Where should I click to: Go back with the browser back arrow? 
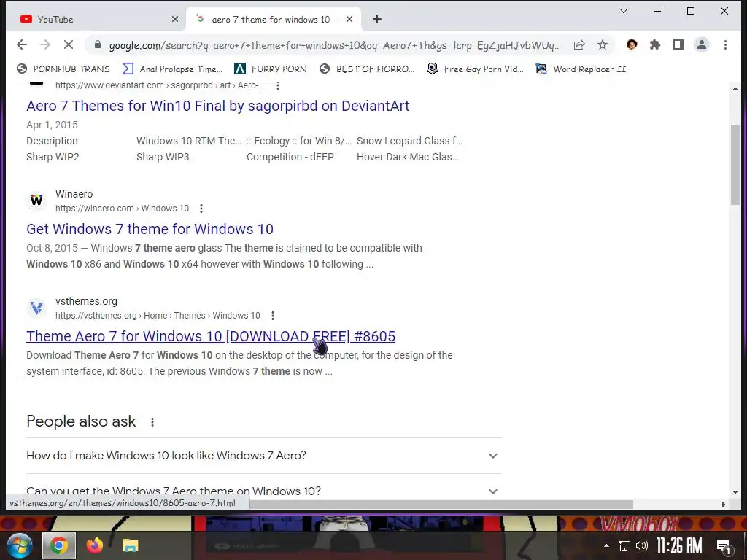[x=21, y=44]
